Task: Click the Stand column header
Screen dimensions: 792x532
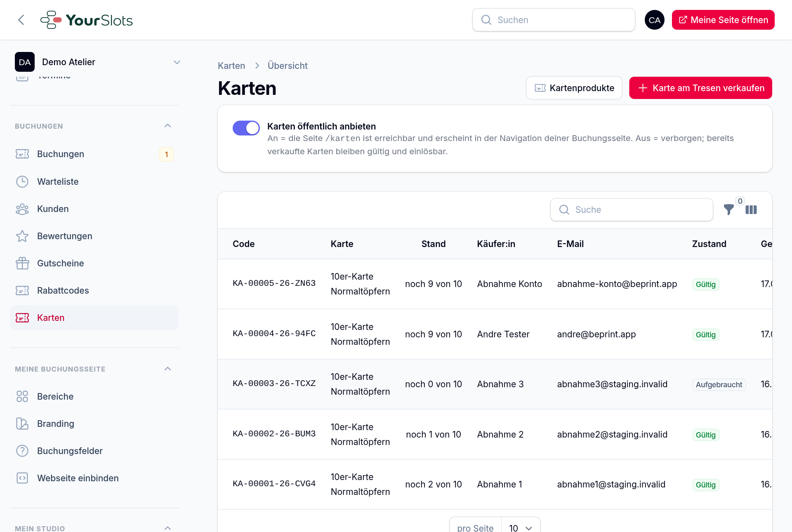Action: coord(434,244)
